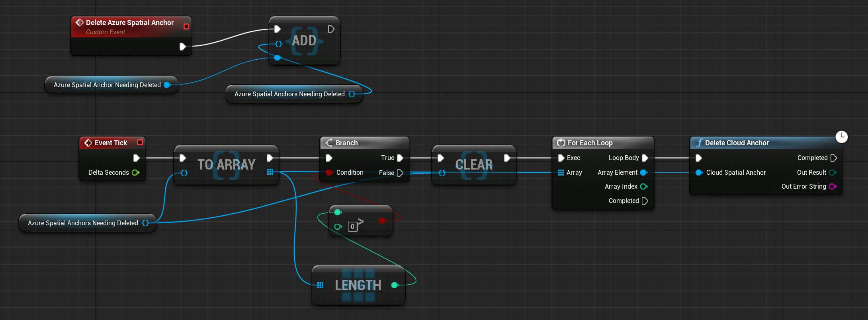Screen dimensions: 868x320
Task: Click the set pin of lower Azure Spatial Anchors Needing Deleted
Action: [x=145, y=223]
